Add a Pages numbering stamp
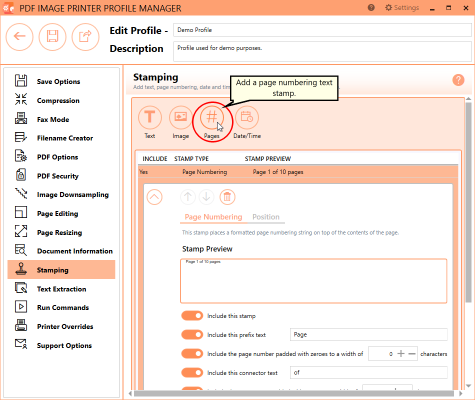Screen dimensions: 475x400 [212, 117]
